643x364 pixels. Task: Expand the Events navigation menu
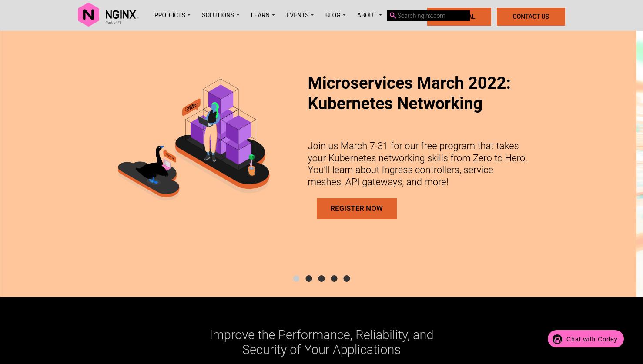pos(300,15)
